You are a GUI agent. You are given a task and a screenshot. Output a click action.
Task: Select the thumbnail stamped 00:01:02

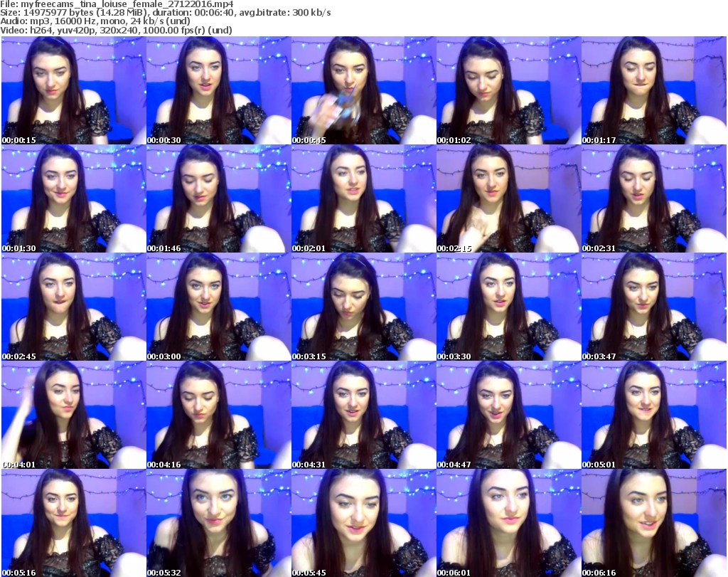tap(508, 90)
